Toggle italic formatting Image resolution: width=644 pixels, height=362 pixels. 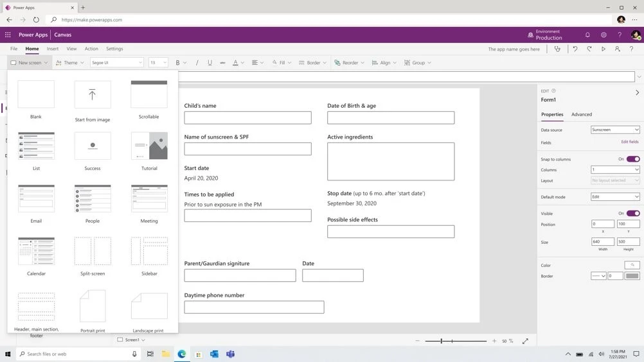click(197, 63)
